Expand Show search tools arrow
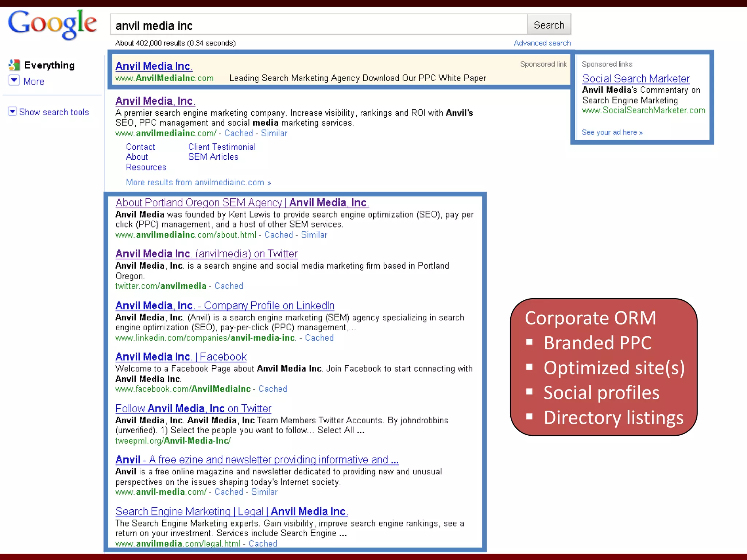 click(x=12, y=111)
